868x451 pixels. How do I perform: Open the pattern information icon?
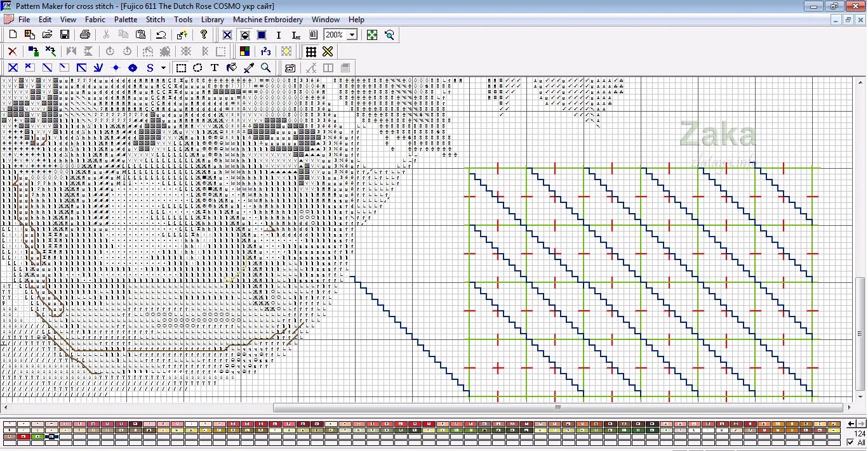(313, 35)
